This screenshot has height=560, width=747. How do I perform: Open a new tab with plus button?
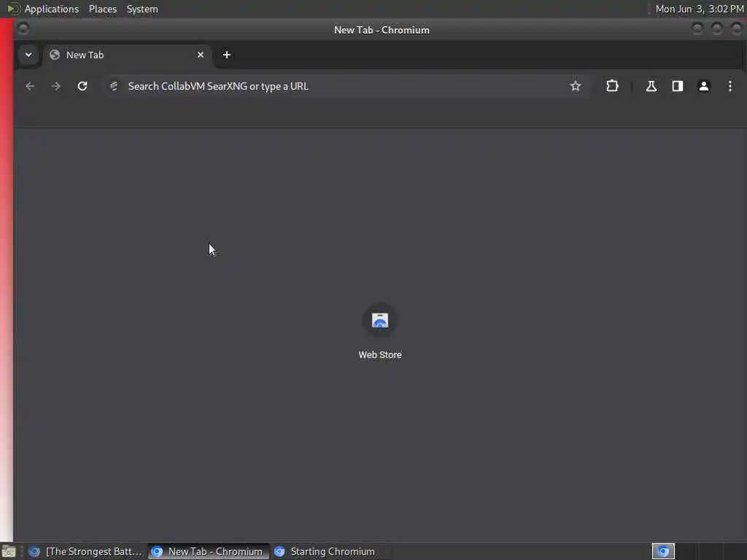pos(227,55)
